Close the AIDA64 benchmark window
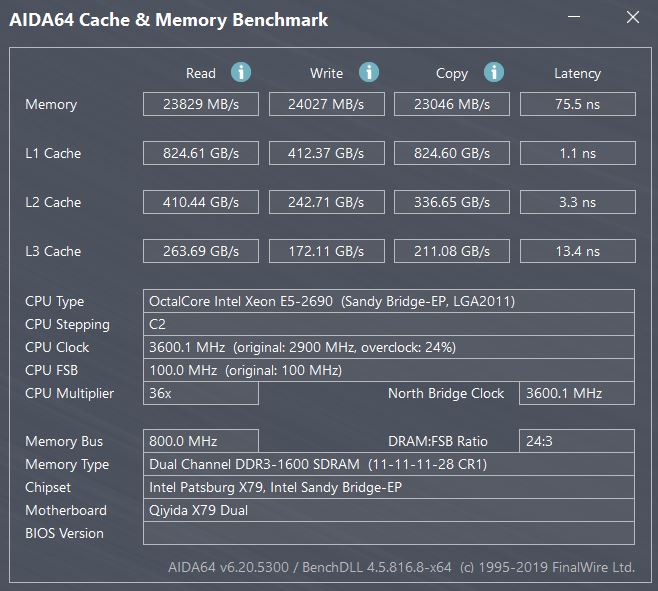Image resolution: width=658 pixels, height=591 pixels. (x=632, y=18)
